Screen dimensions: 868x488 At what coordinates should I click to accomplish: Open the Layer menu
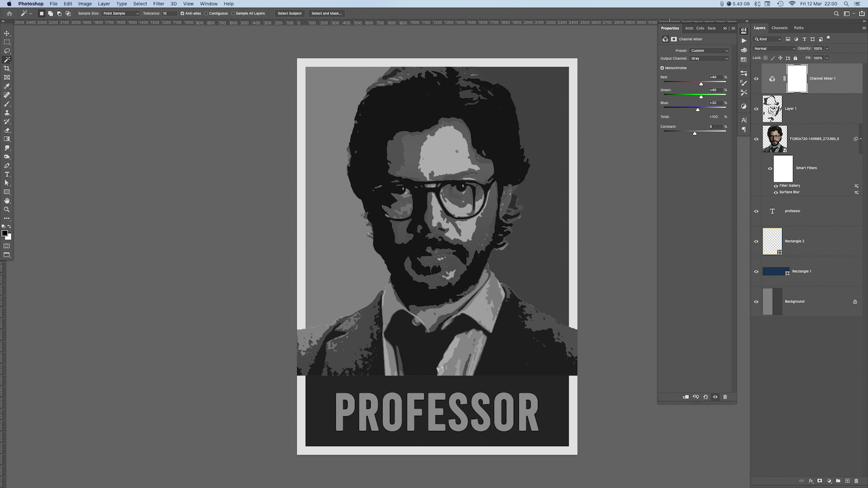pyautogui.click(x=104, y=4)
